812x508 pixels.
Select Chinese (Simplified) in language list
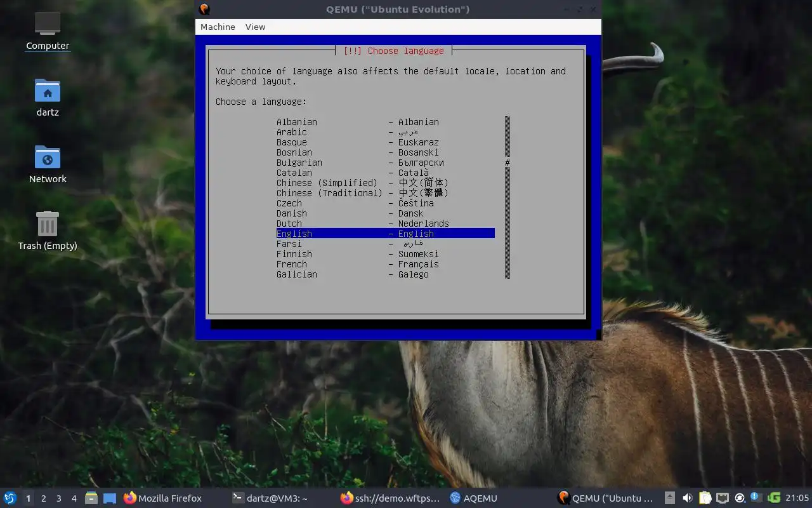point(386,183)
